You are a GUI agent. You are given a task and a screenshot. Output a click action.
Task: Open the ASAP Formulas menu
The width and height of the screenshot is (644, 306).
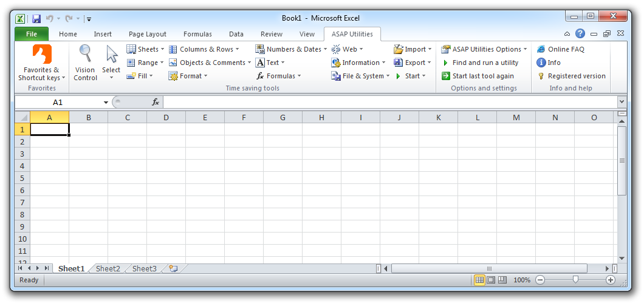[x=278, y=76]
